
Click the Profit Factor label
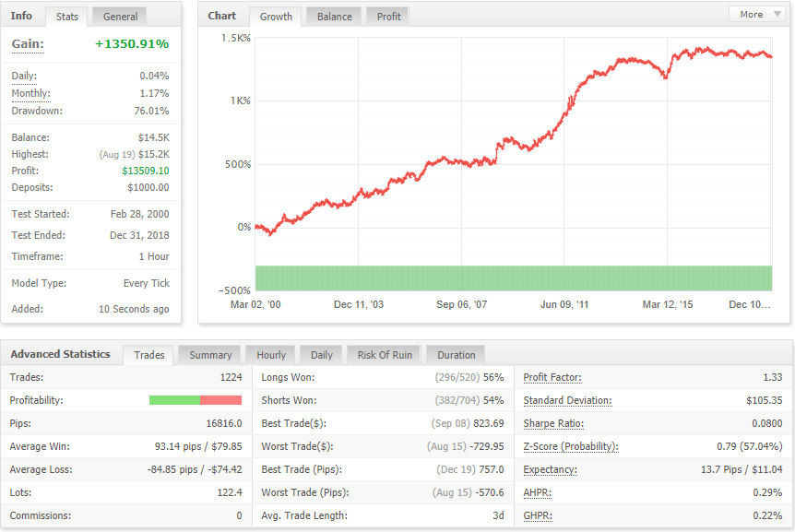click(x=552, y=377)
